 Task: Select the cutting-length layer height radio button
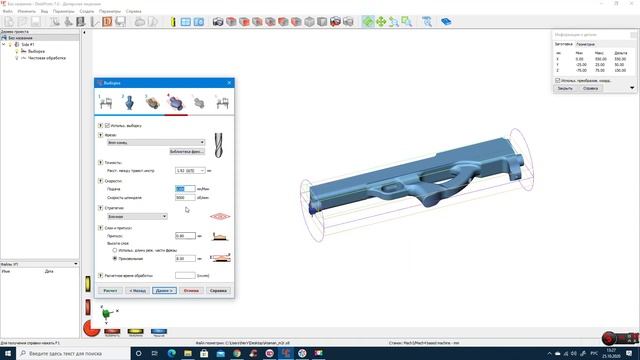tap(115, 250)
